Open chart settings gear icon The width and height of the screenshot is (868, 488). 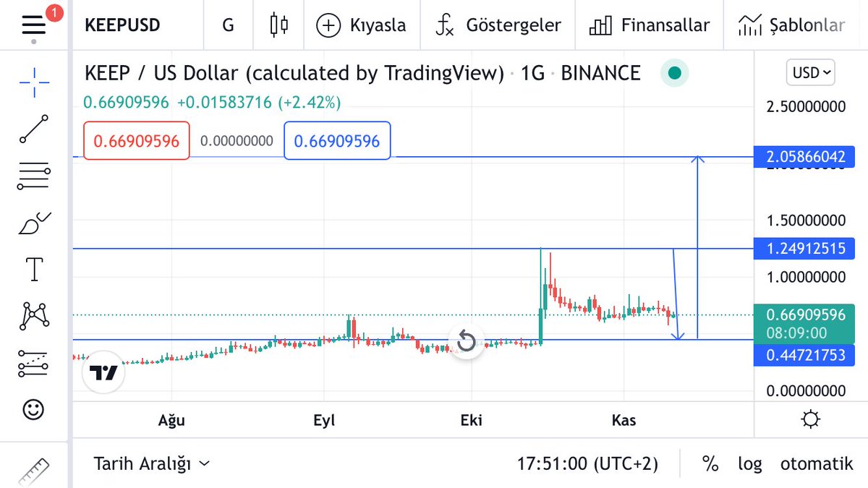tap(811, 419)
